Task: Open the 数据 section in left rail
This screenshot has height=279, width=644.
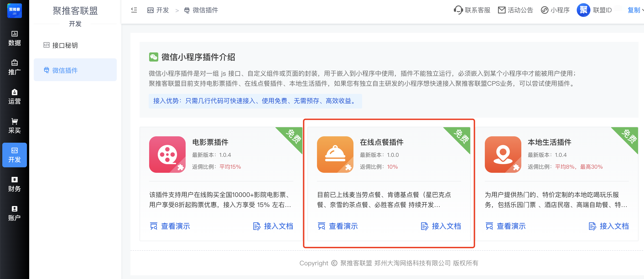Action: pos(15,38)
